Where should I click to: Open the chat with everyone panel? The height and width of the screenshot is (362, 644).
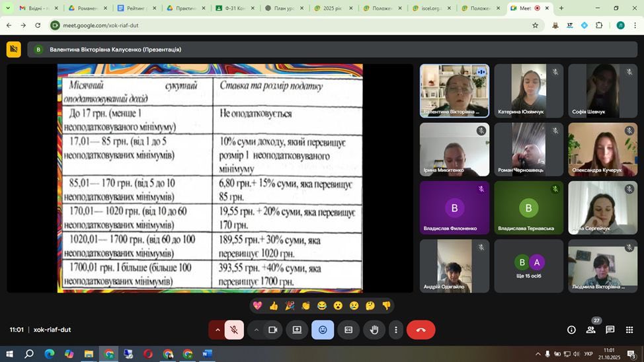[x=610, y=330]
